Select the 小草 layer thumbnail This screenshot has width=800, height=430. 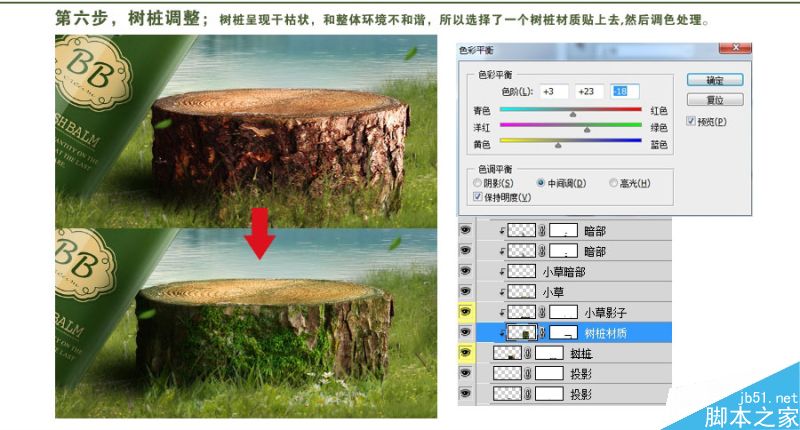pyautogui.click(x=521, y=292)
